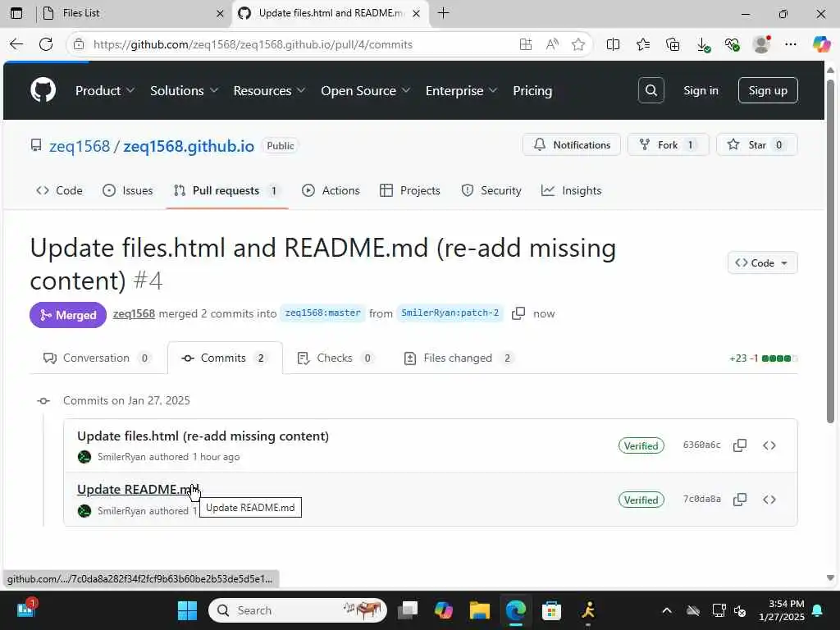Expand the Product menu
The height and width of the screenshot is (630, 840).
[x=105, y=90]
